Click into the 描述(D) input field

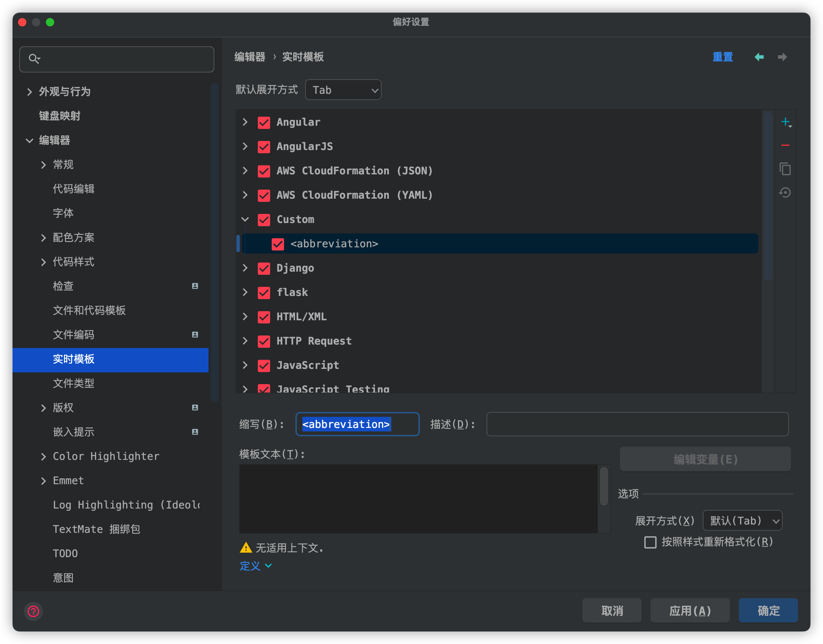(x=637, y=424)
